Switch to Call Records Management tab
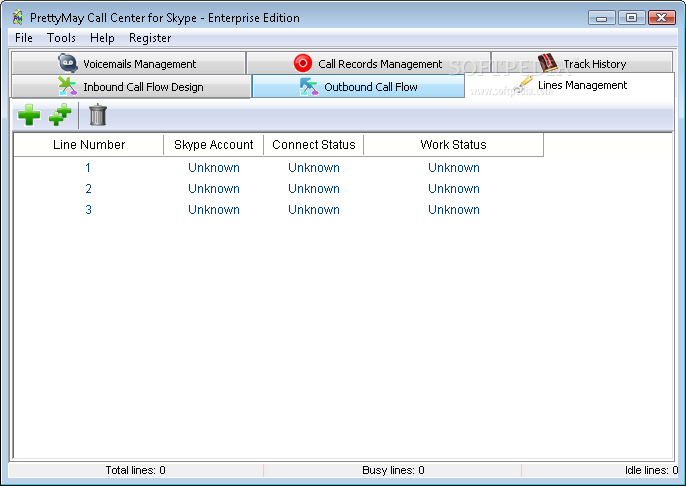This screenshot has height=486, width=686. coord(368,63)
